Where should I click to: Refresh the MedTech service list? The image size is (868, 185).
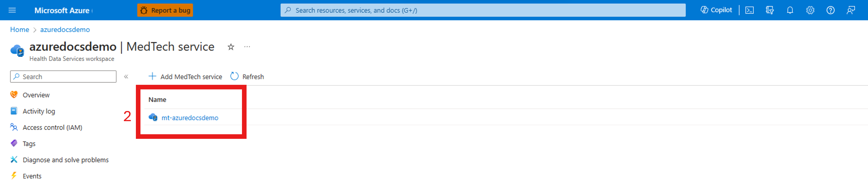(x=247, y=77)
